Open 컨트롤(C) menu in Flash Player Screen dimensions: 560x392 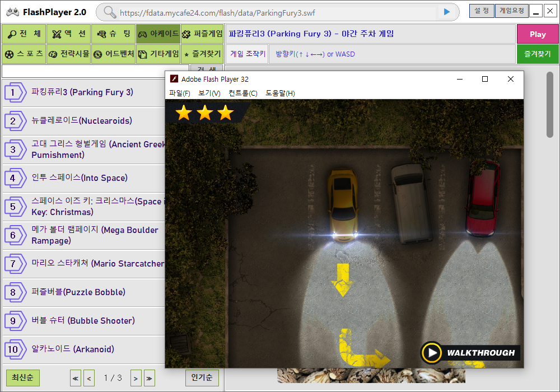[243, 93]
